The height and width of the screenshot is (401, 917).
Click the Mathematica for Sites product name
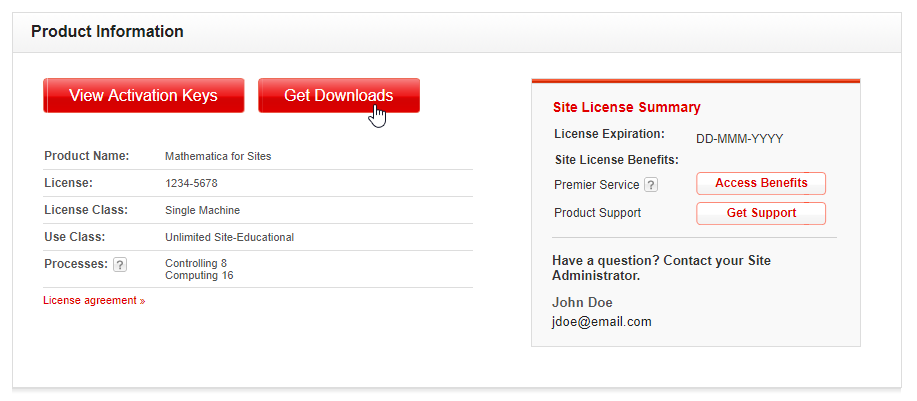click(x=218, y=157)
